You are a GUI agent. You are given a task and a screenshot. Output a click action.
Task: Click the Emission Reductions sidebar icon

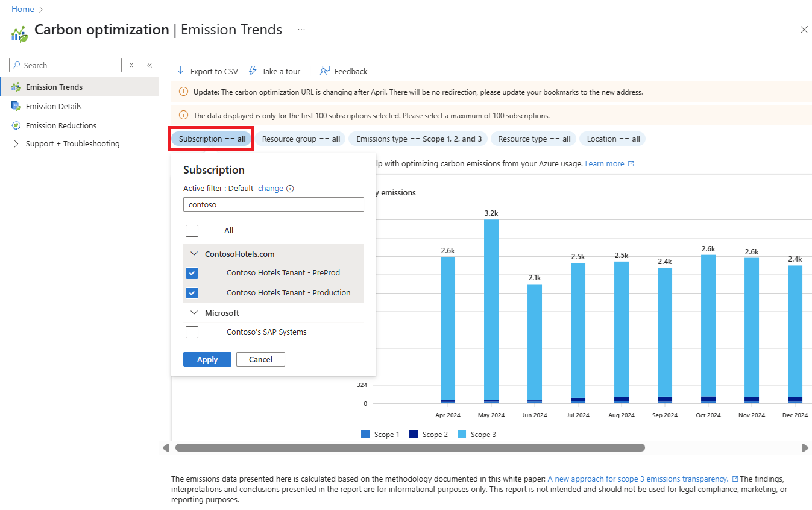tap(16, 125)
